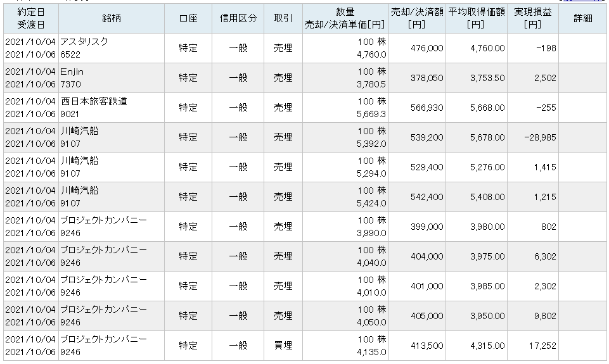This screenshot has width=609, height=364.
Task: Click the 実現損益 column header
Action: click(533, 18)
